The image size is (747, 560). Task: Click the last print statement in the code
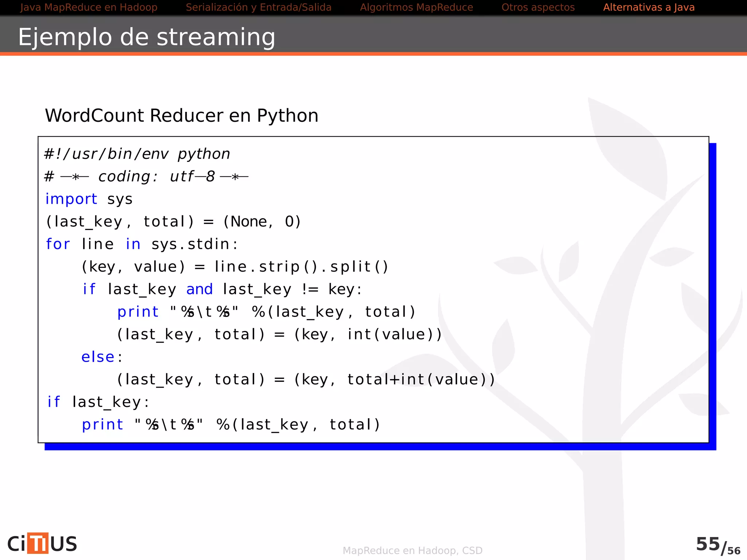pyautogui.click(x=231, y=425)
